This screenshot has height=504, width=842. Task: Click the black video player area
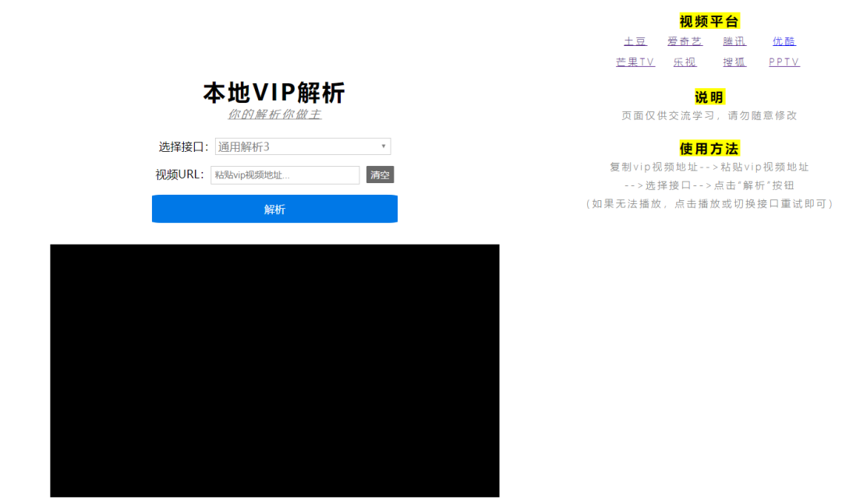pyautogui.click(x=274, y=370)
